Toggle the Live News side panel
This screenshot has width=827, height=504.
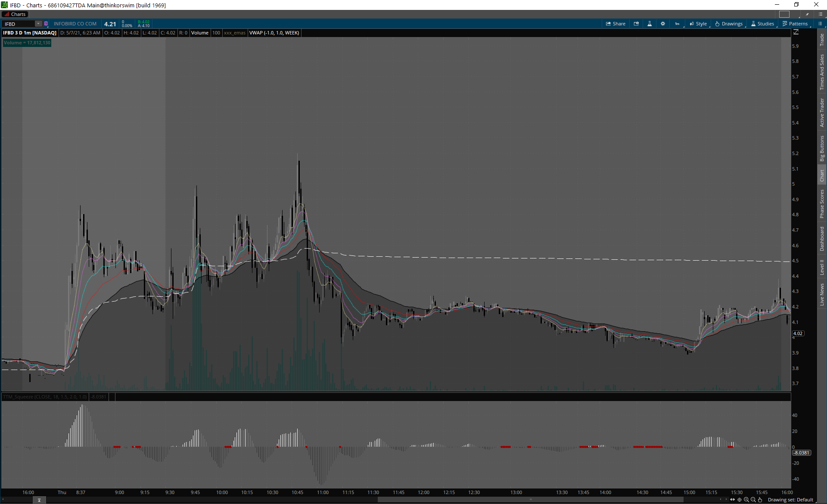[x=822, y=295]
